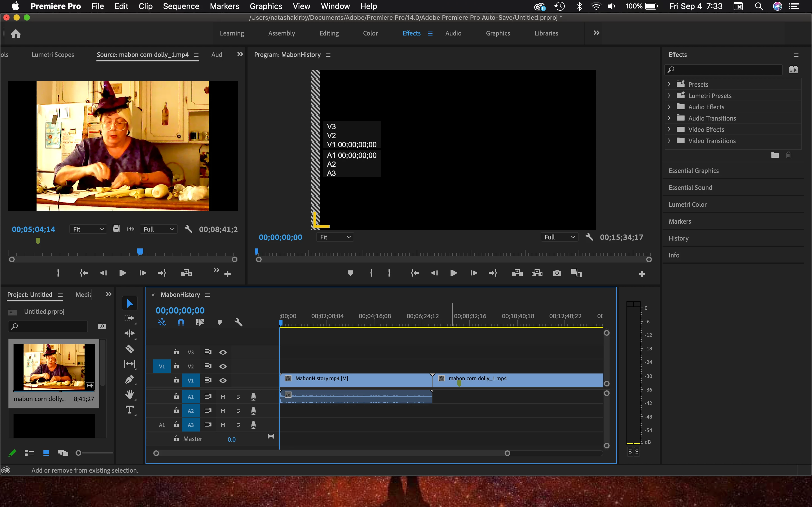This screenshot has height=507, width=812.
Task: Open the Essential Graphics panel
Action: click(x=694, y=171)
